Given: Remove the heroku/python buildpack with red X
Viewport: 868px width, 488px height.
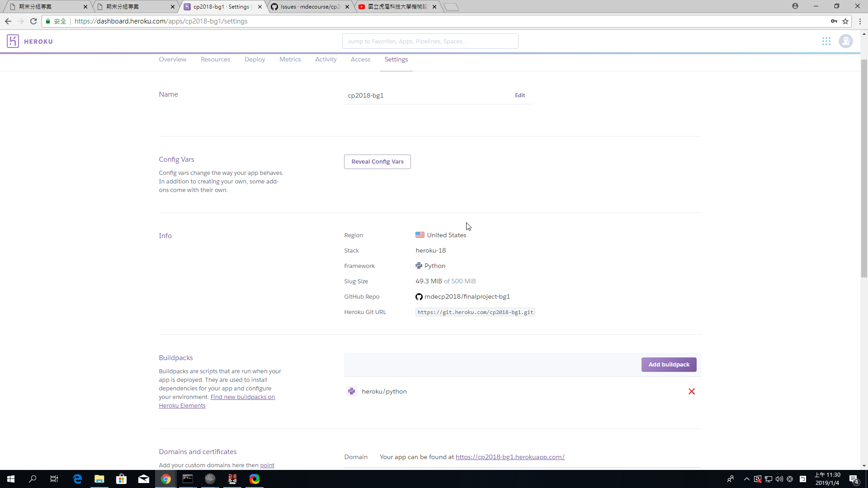Looking at the screenshot, I should pos(692,391).
